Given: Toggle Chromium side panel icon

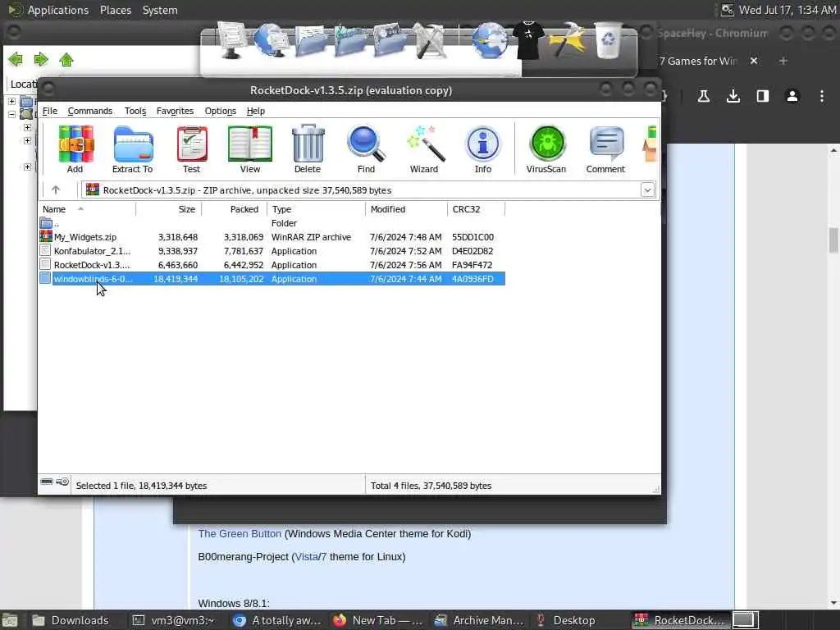Looking at the screenshot, I should [762, 97].
